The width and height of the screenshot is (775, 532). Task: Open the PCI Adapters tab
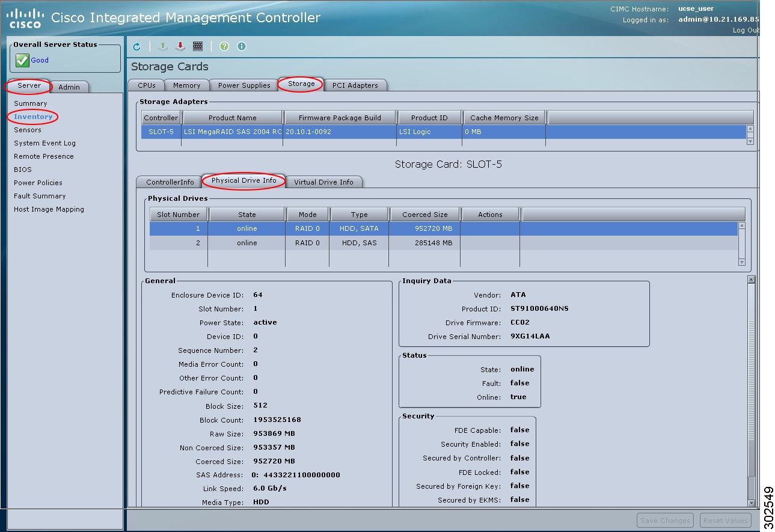tap(356, 85)
